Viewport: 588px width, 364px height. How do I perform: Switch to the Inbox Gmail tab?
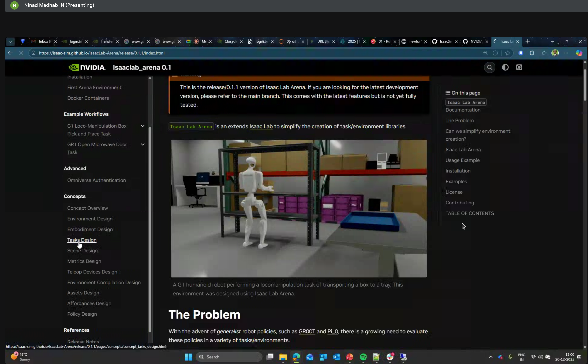[43, 42]
